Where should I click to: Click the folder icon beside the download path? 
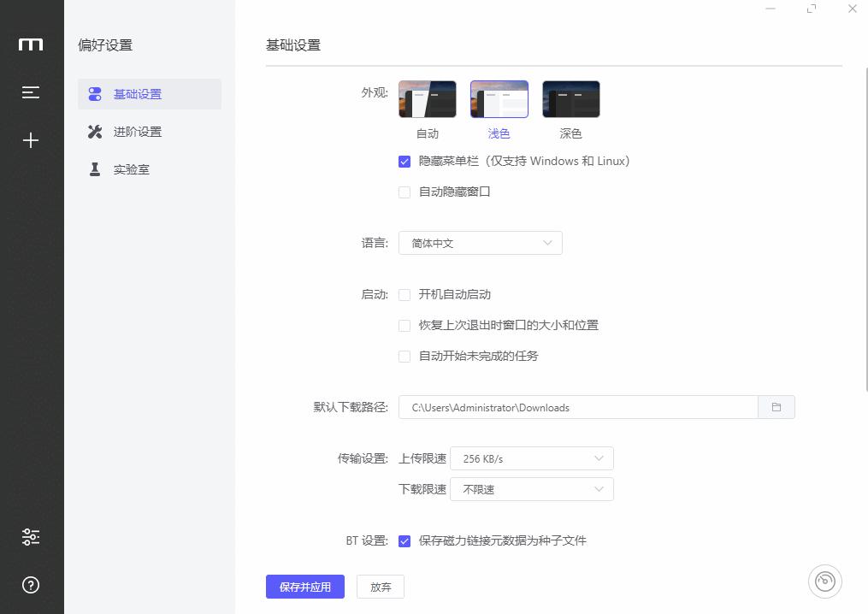pyautogui.click(x=776, y=407)
